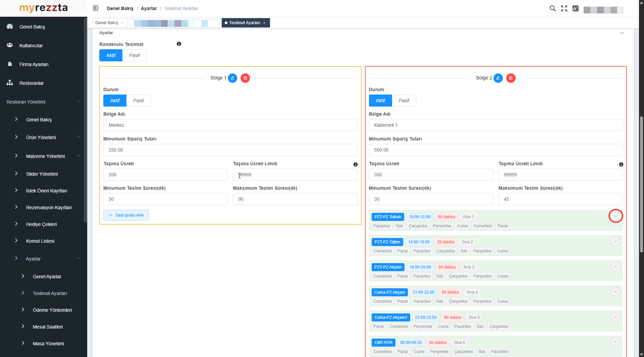The height and width of the screenshot is (357, 644).
Task: Focus Bölge 1 Bölge Adı field Merkez
Action: 230,125
